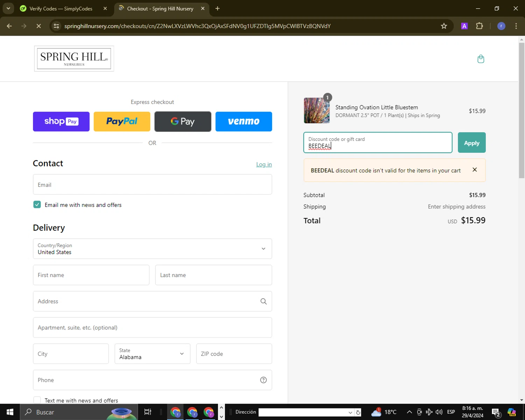
Task: Open the cart bag icon
Action: click(x=481, y=59)
